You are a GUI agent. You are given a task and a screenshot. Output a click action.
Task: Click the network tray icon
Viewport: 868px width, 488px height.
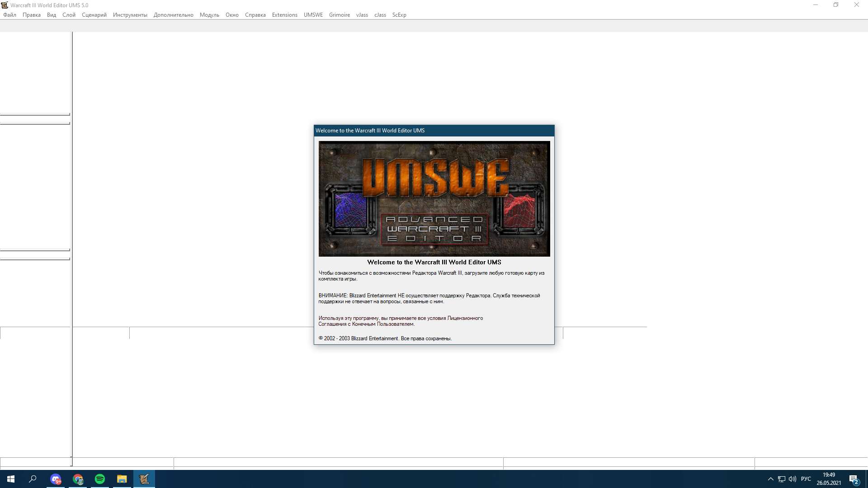782,479
